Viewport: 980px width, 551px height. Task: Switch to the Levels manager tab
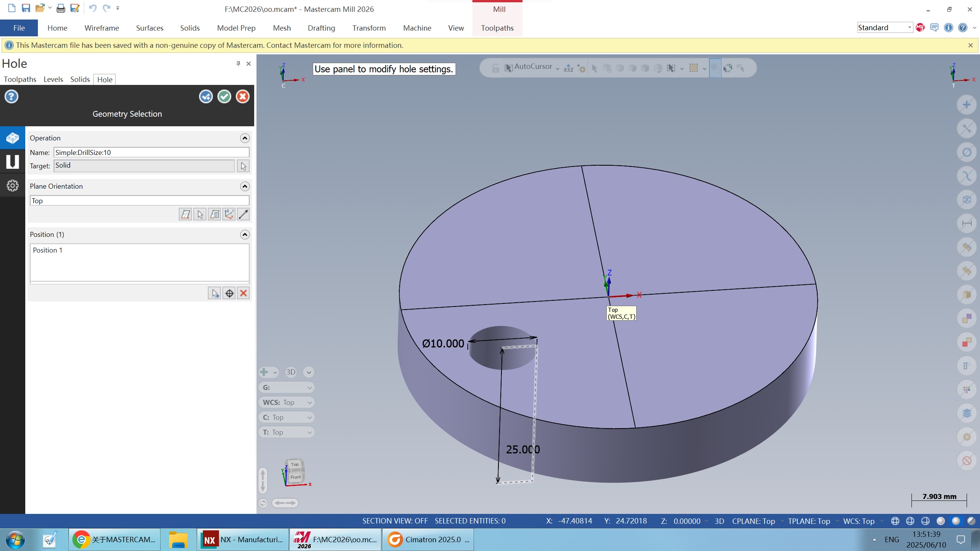(53, 79)
